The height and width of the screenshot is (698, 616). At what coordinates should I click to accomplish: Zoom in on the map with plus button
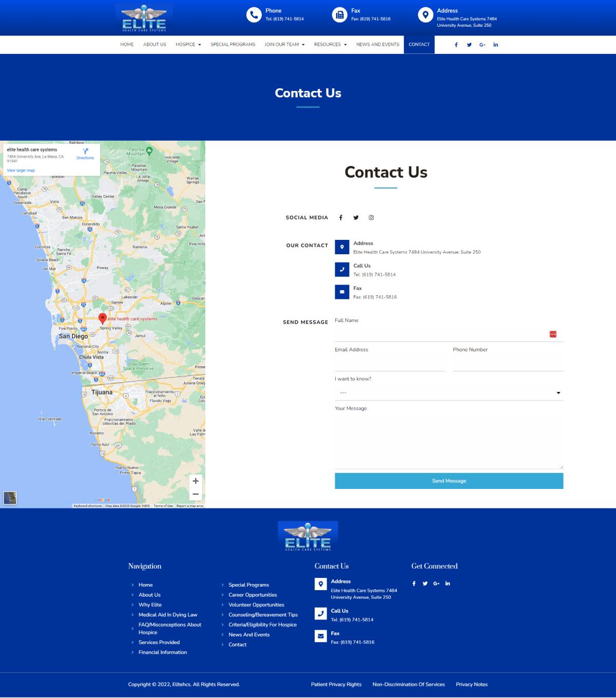pyautogui.click(x=196, y=481)
